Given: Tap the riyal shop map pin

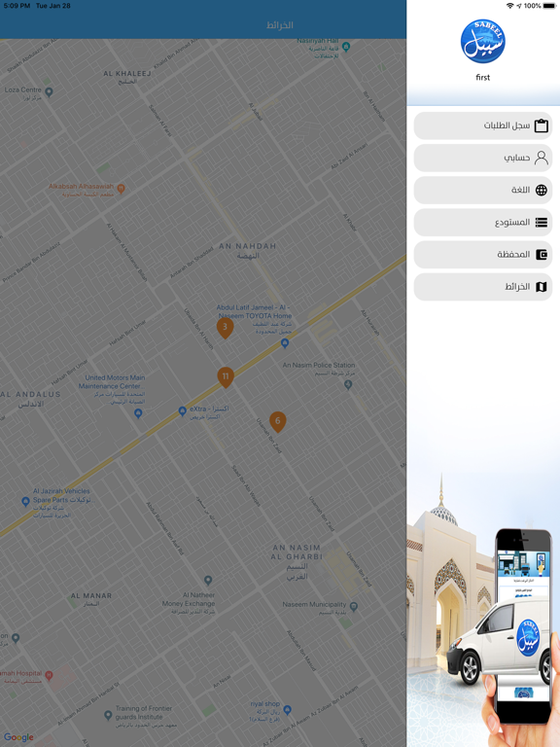Looking at the screenshot, I should [287, 710].
